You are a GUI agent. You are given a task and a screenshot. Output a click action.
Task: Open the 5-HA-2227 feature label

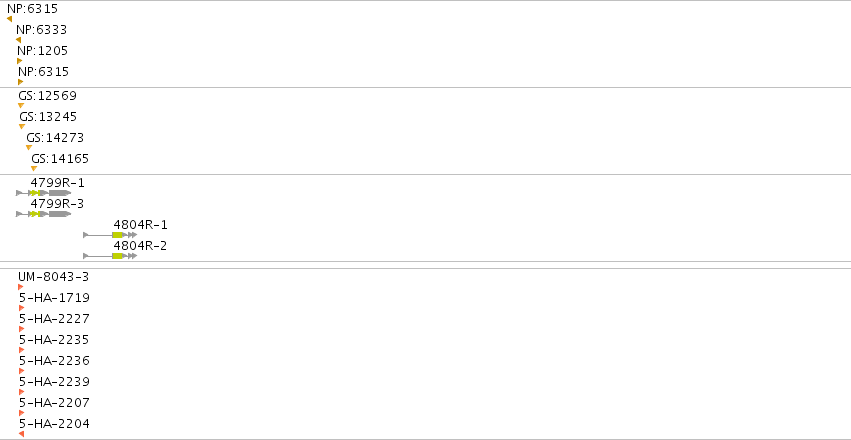pos(54,318)
